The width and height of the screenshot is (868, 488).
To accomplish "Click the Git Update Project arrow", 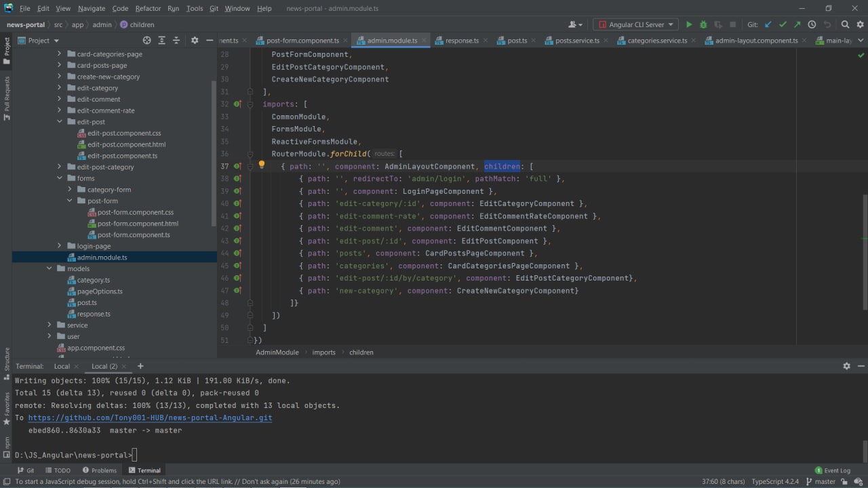I will pos(768,24).
